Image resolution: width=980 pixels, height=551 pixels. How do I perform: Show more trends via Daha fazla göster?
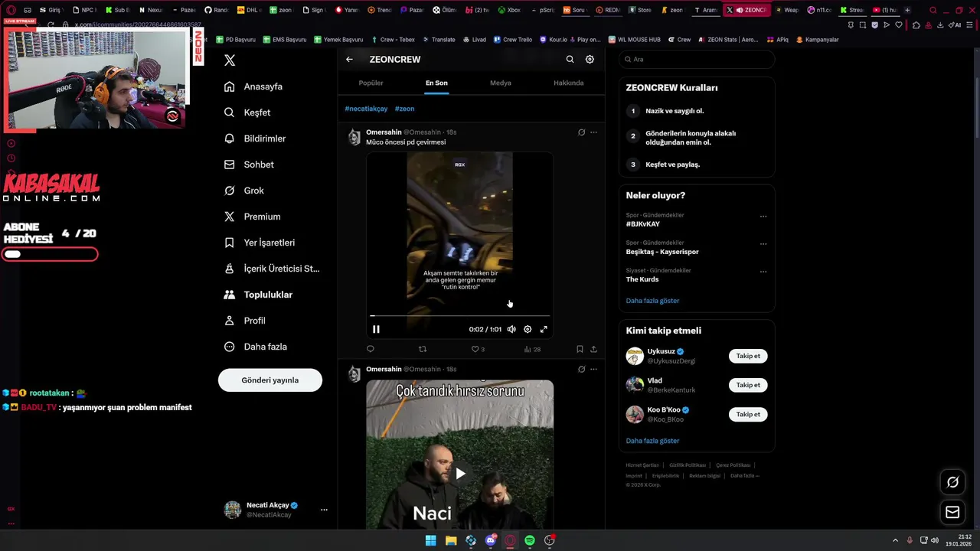652,301
